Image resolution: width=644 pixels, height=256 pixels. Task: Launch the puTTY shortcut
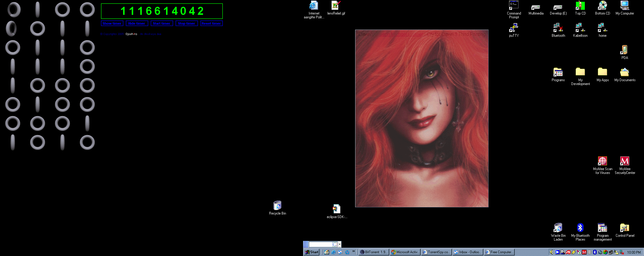click(x=514, y=30)
